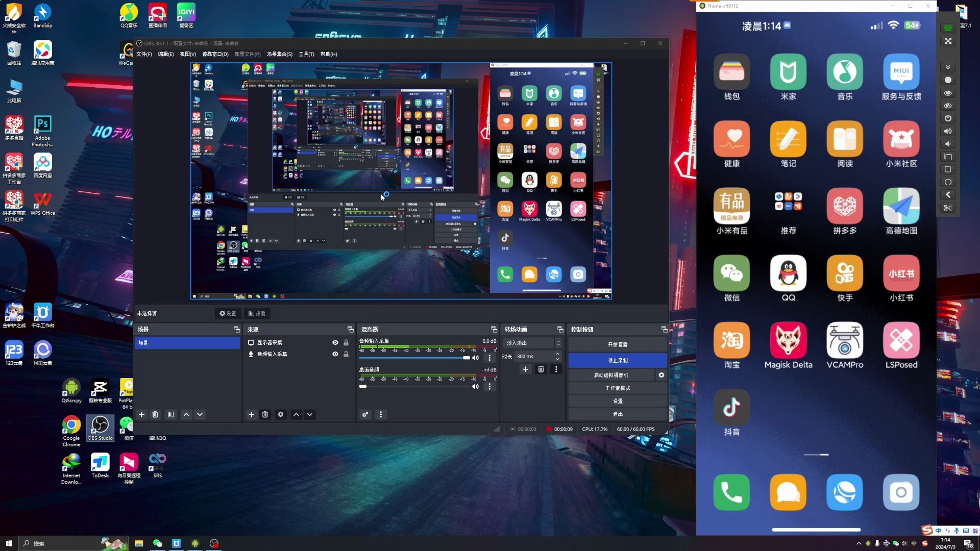Click 停止录制 to stop recording
Viewport: 980px width, 551px height.
[618, 360]
